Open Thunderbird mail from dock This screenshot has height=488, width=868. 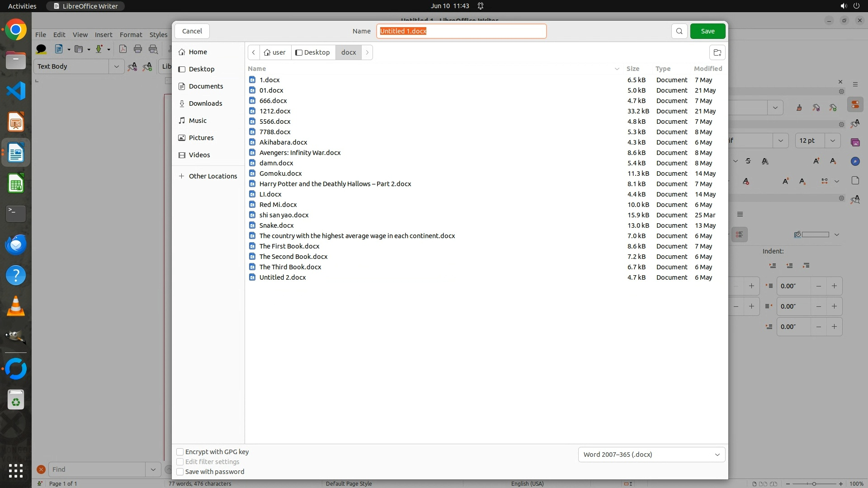[16, 244]
